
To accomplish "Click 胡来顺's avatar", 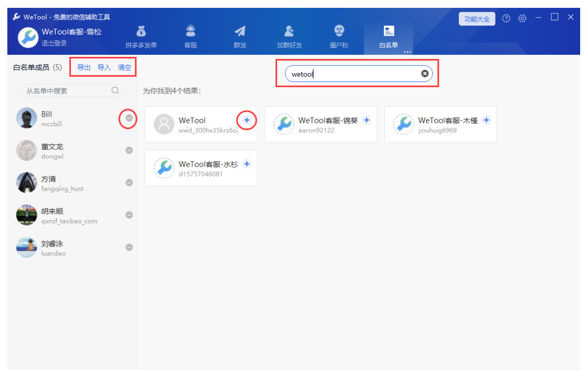I will (x=26, y=215).
